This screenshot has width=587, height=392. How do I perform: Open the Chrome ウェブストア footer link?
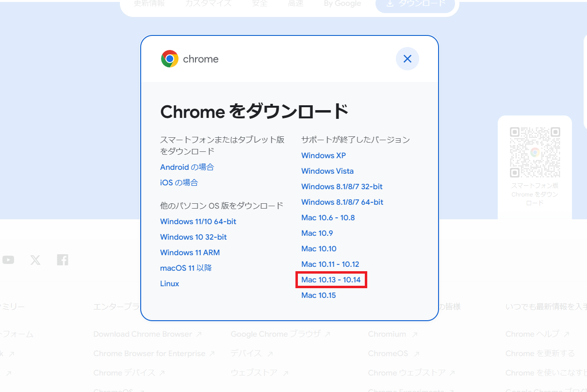[411, 373]
